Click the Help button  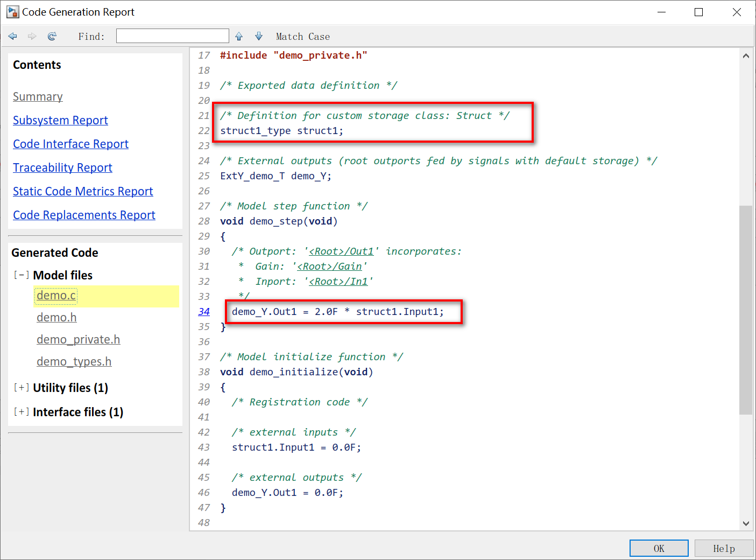pyautogui.click(x=724, y=548)
